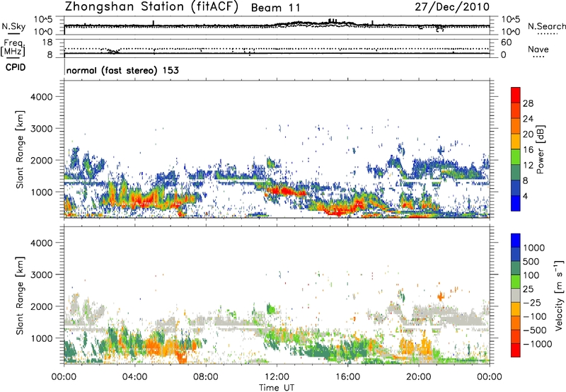Click the blue bottom of the power colorbar
Viewport: 566px width, 392px height.
point(516,203)
